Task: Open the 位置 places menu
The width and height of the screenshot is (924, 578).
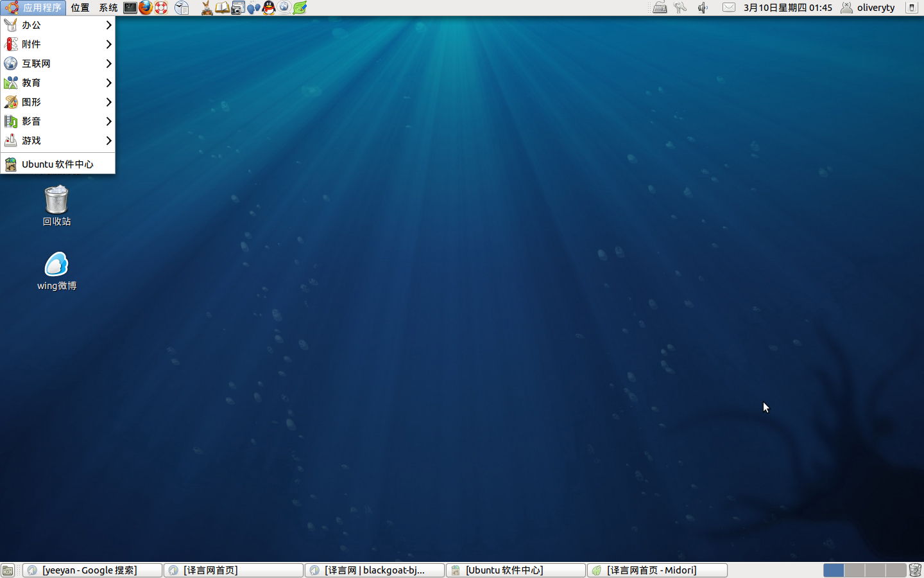Action: point(80,8)
